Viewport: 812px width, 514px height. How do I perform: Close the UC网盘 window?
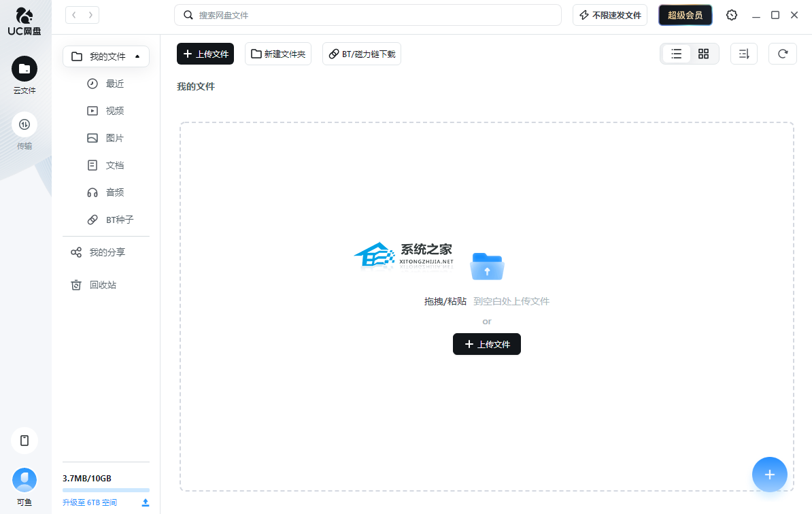794,15
